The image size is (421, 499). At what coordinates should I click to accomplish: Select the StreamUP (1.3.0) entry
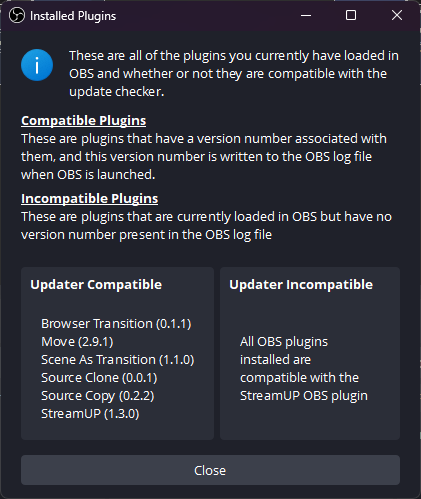[90, 414]
